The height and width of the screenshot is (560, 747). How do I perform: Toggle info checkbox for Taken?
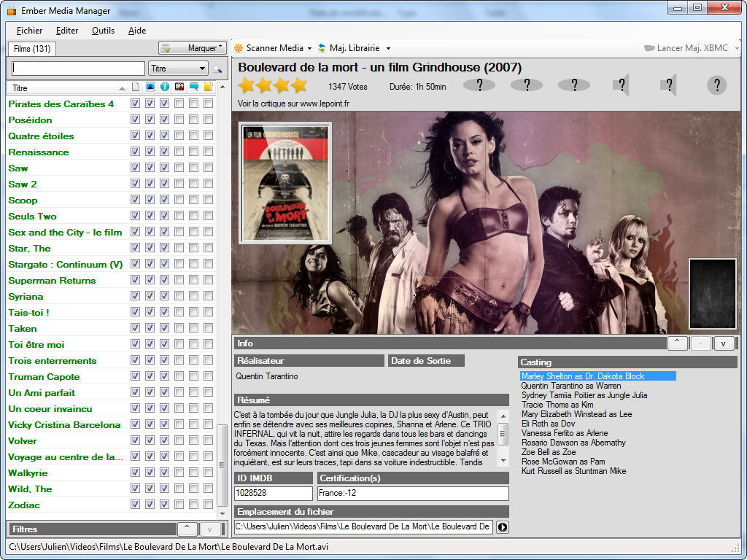point(165,328)
